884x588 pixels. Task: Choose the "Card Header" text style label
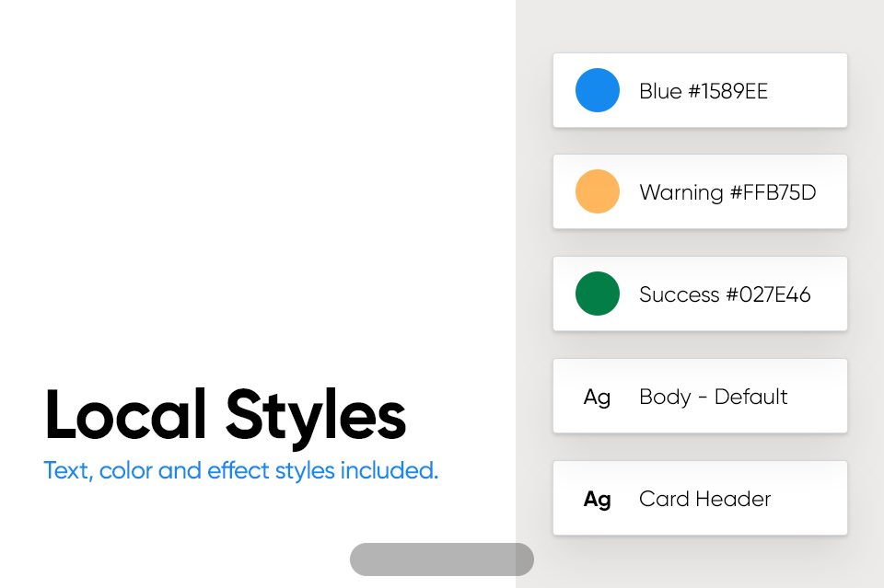pos(704,499)
